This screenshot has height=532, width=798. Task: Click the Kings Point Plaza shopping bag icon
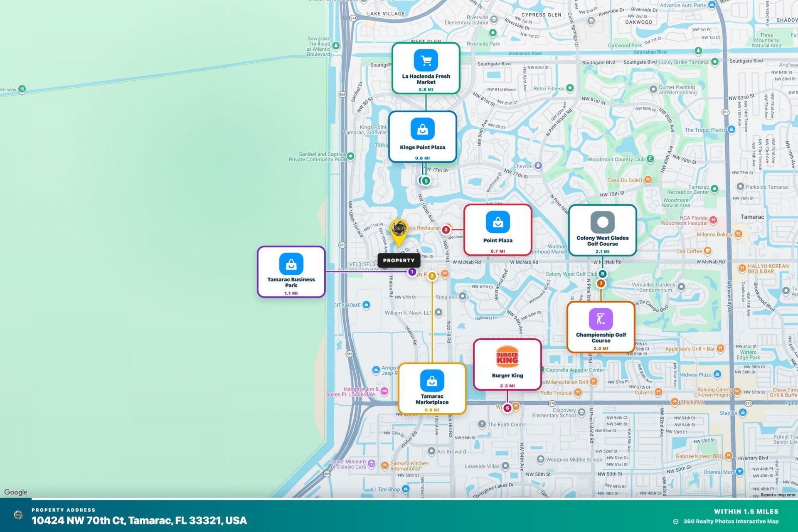pos(423,129)
